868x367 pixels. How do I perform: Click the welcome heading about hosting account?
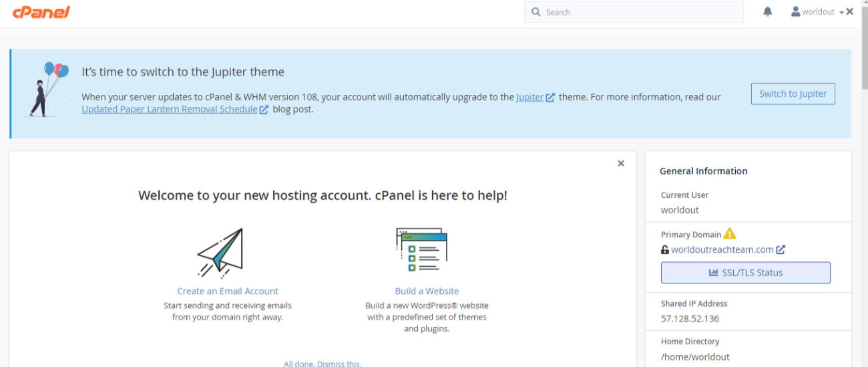pyautogui.click(x=322, y=195)
